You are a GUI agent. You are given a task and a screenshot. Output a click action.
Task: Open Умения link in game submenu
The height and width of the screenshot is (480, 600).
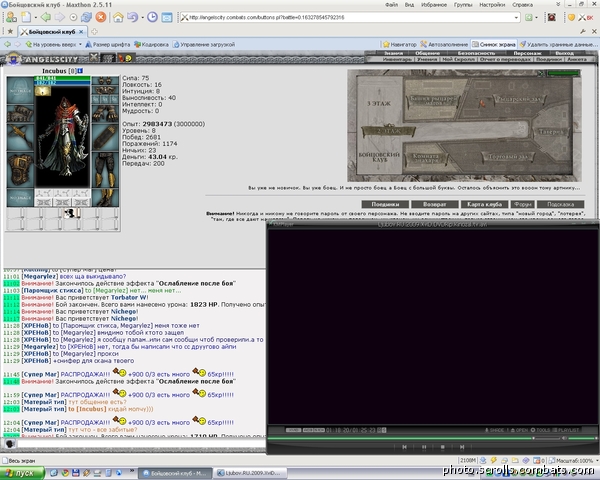coord(427,59)
